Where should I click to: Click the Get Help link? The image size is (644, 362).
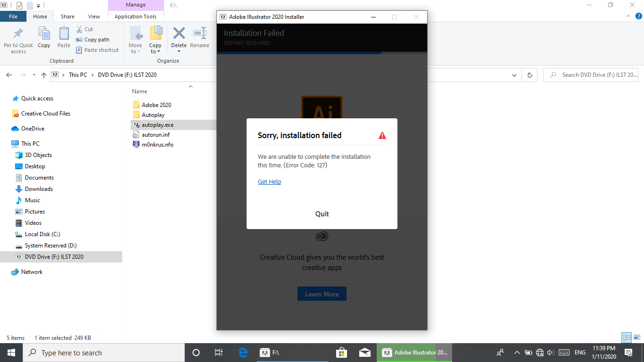pos(269,182)
